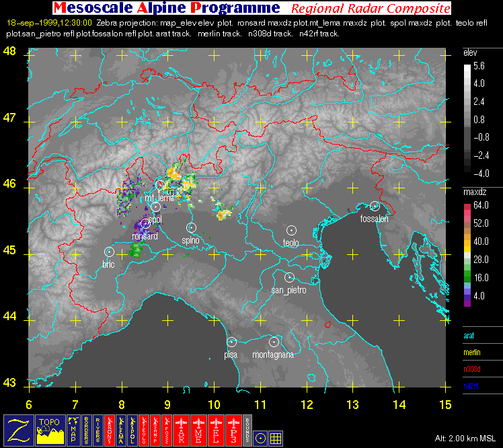503x448 pixels.
Task: Click the arat track legend label
Action: click(471, 335)
